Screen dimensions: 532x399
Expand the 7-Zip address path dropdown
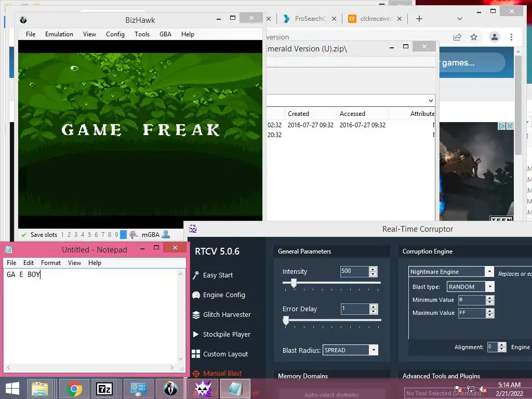pos(431,100)
